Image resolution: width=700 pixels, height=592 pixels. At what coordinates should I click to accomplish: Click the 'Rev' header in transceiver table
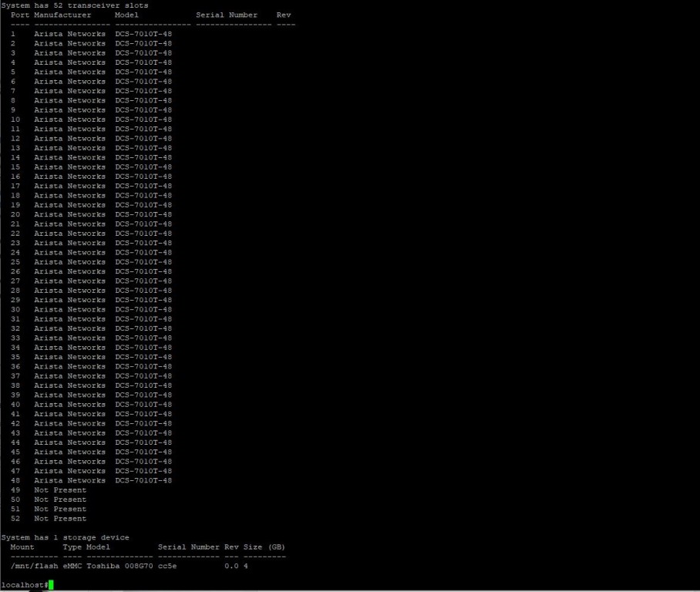pos(284,15)
